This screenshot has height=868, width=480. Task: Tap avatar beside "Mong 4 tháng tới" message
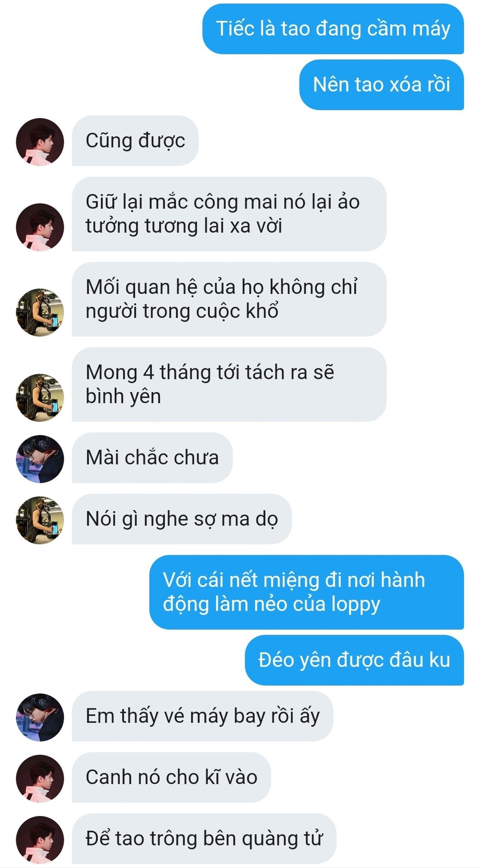tap(40, 397)
